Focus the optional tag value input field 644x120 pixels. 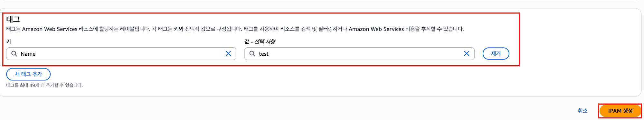pos(359,54)
